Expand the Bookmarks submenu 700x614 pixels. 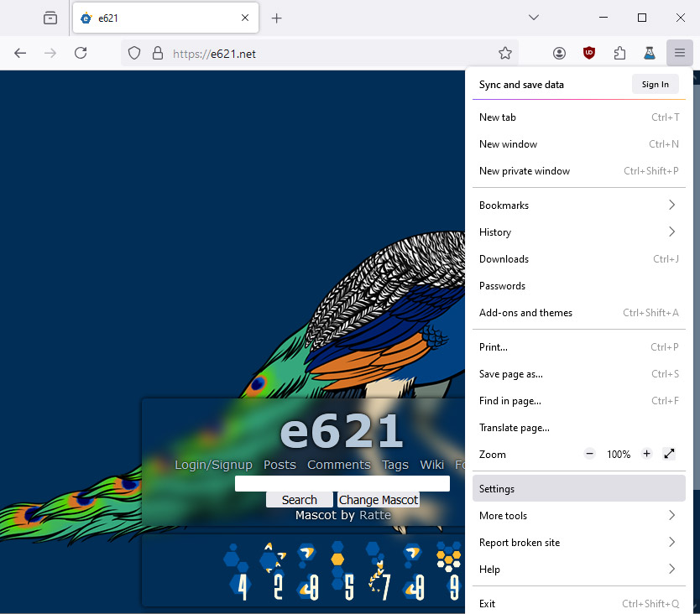[x=578, y=206]
